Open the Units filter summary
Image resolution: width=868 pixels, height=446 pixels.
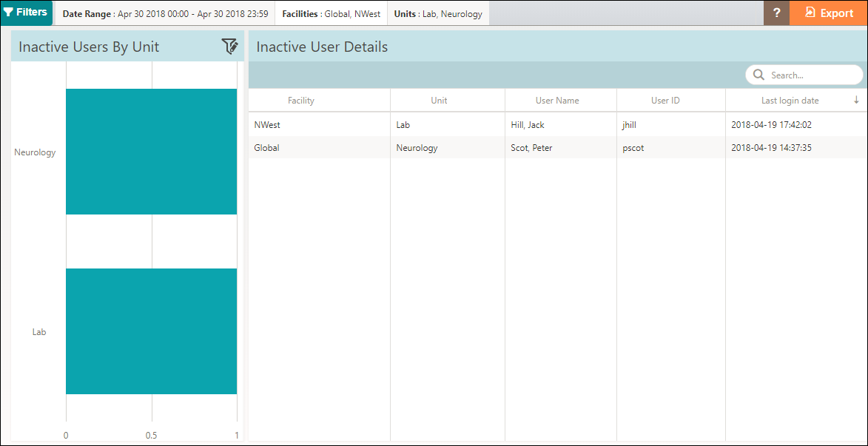click(438, 13)
